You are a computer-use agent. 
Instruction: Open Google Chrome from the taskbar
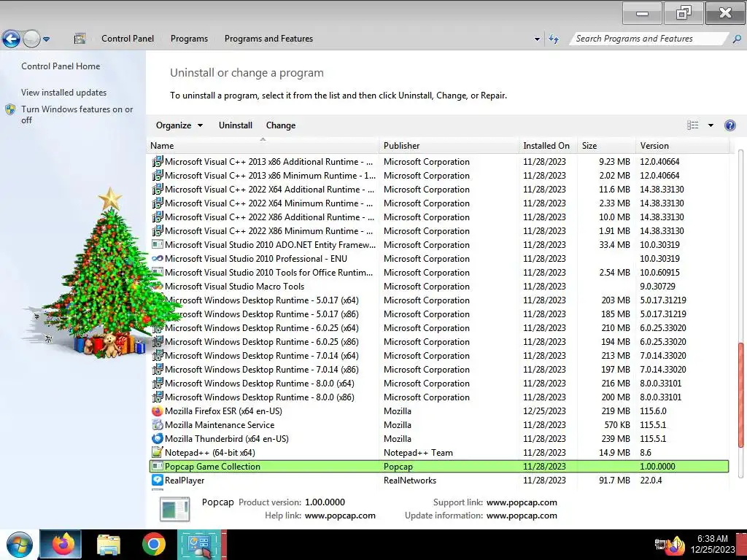point(153,545)
